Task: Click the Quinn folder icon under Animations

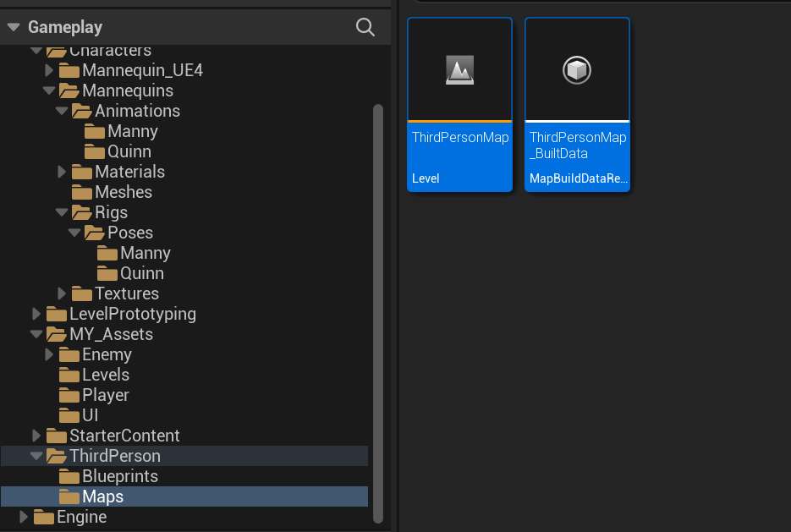Action: [x=95, y=151]
